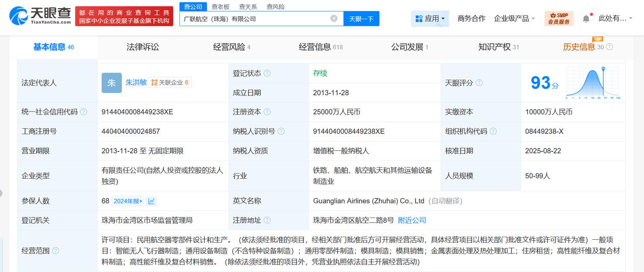Click the 珠海市金湾区市场监督管理局 value
The height and width of the screenshot is (272, 644).
[147, 221]
